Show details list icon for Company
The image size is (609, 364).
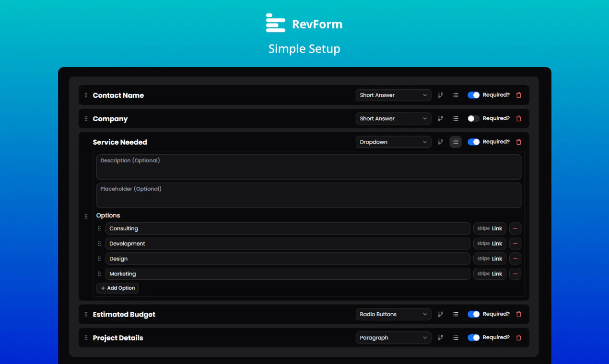[456, 119]
